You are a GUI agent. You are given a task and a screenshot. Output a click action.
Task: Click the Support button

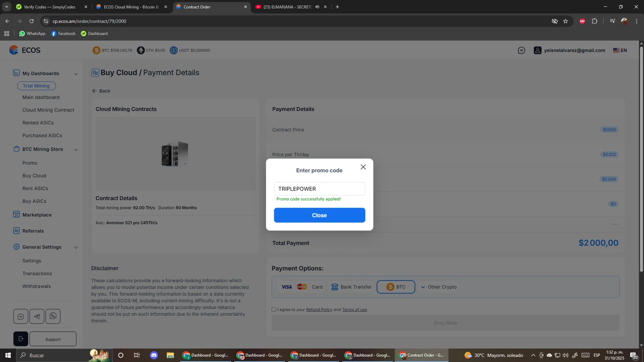[x=53, y=339]
